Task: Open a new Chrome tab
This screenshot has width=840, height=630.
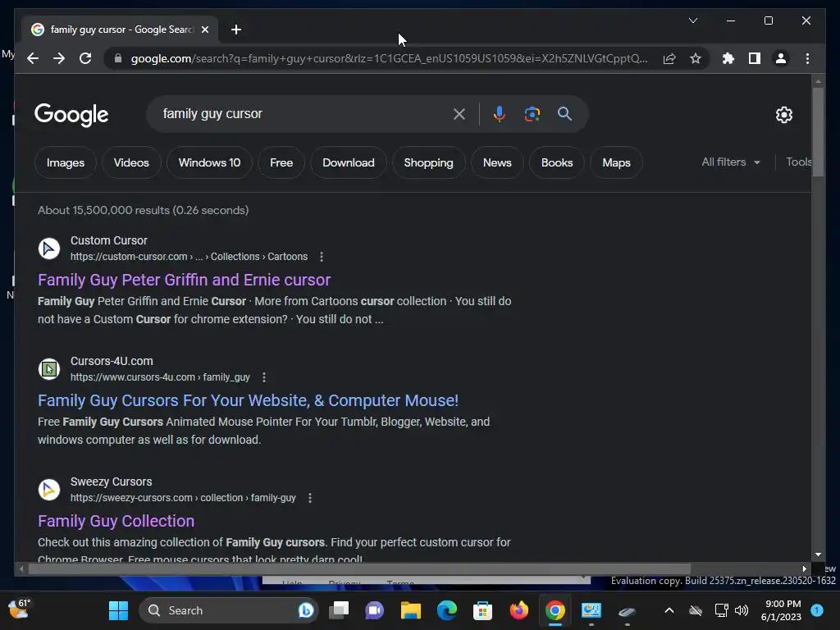Action: tap(235, 30)
